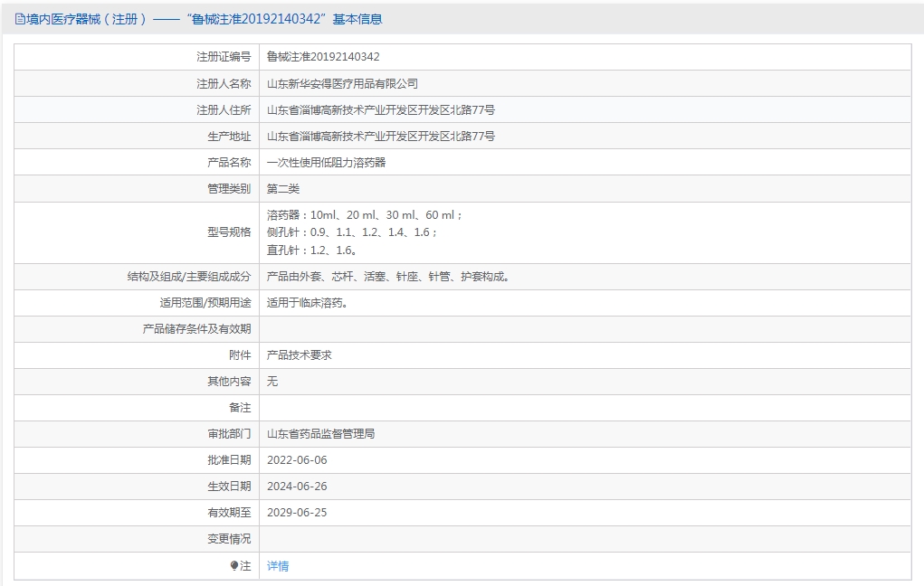
Task: Click the 注册人名称 label
Action: tap(224, 83)
